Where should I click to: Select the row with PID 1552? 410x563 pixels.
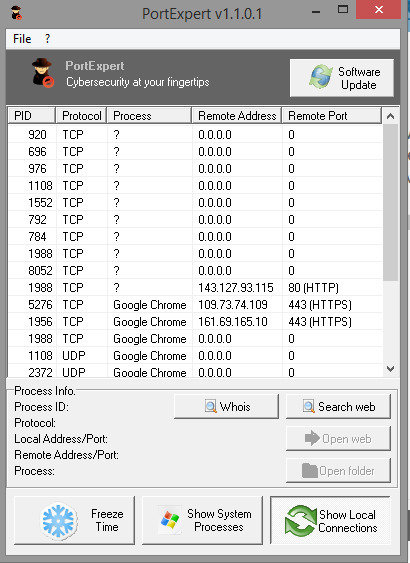(x=195, y=203)
